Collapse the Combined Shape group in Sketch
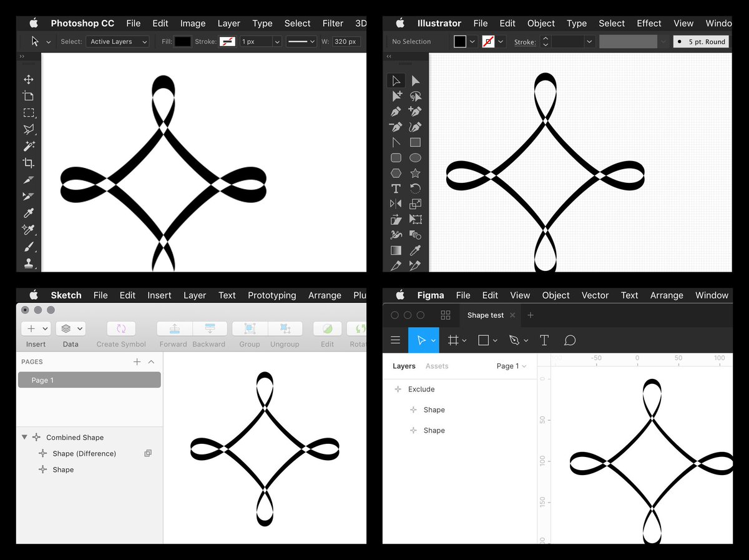 pyautogui.click(x=24, y=437)
